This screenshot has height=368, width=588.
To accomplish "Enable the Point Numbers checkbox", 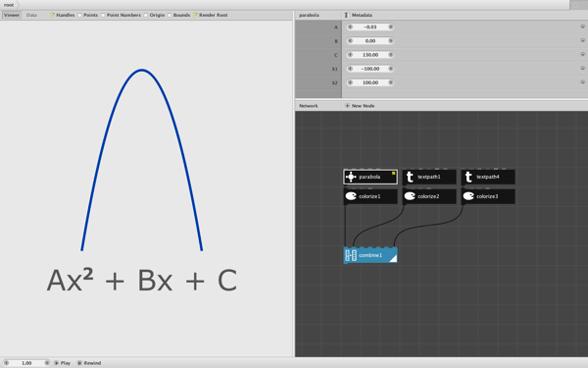I will 103,15.
